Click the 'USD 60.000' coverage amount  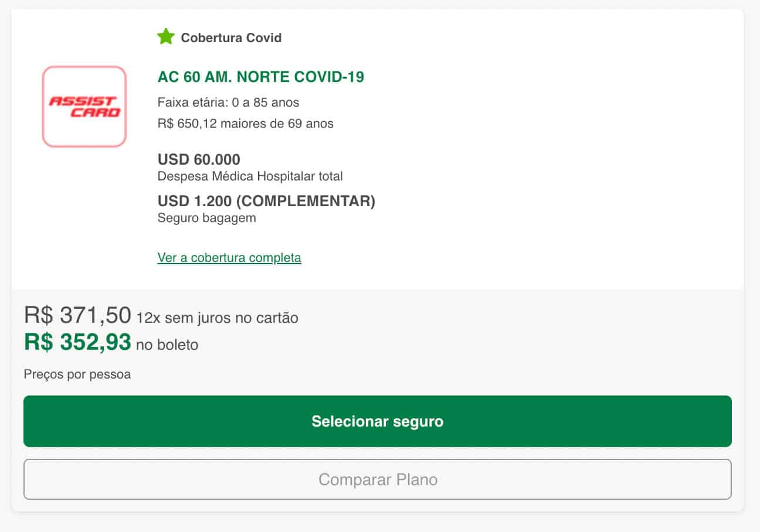click(199, 159)
